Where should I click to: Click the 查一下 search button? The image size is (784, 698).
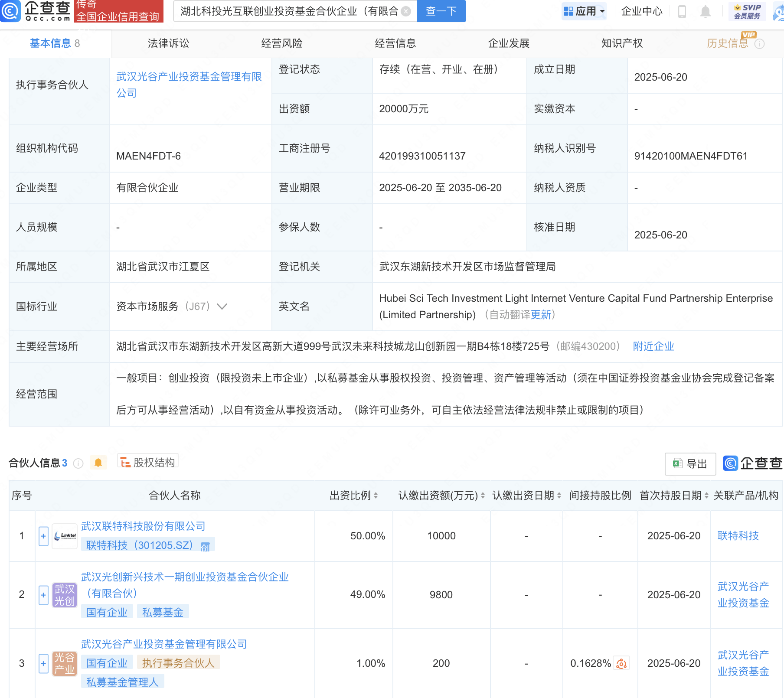(x=441, y=11)
